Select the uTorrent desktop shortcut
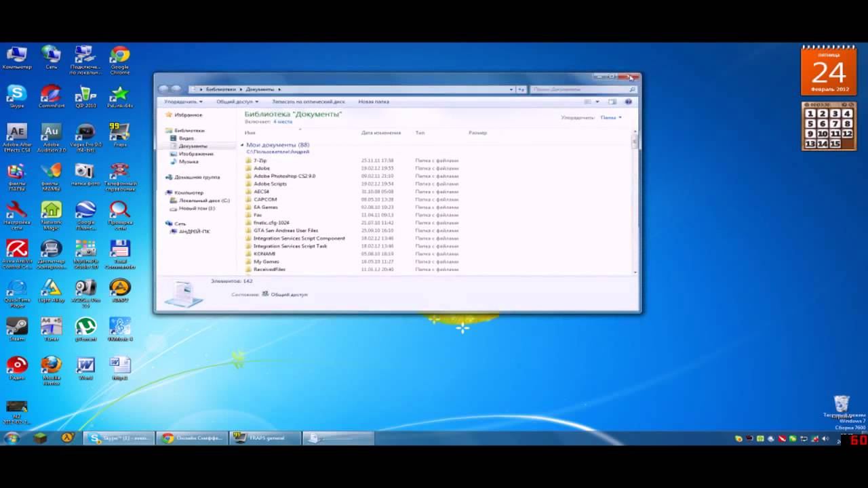The width and height of the screenshot is (868, 488). click(85, 329)
